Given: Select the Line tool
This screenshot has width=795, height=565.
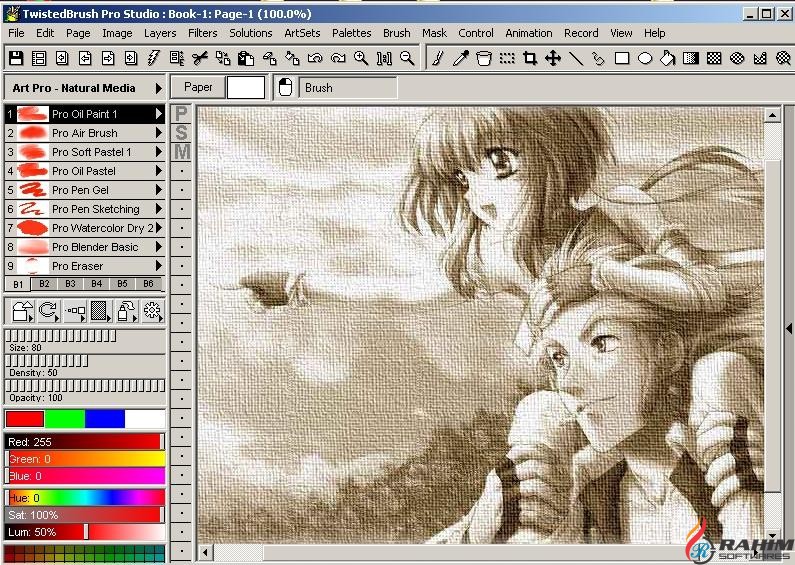Looking at the screenshot, I should point(576,58).
